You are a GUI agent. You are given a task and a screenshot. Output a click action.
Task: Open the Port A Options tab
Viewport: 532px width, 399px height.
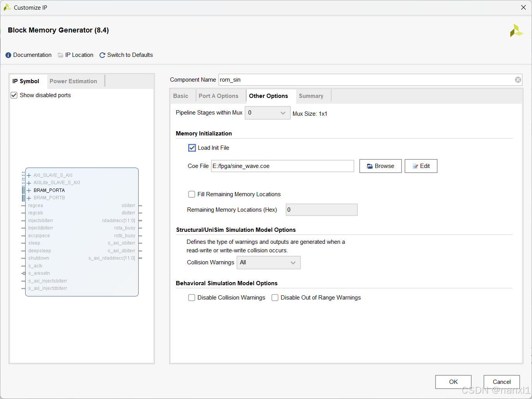click(x=218, y=96)
